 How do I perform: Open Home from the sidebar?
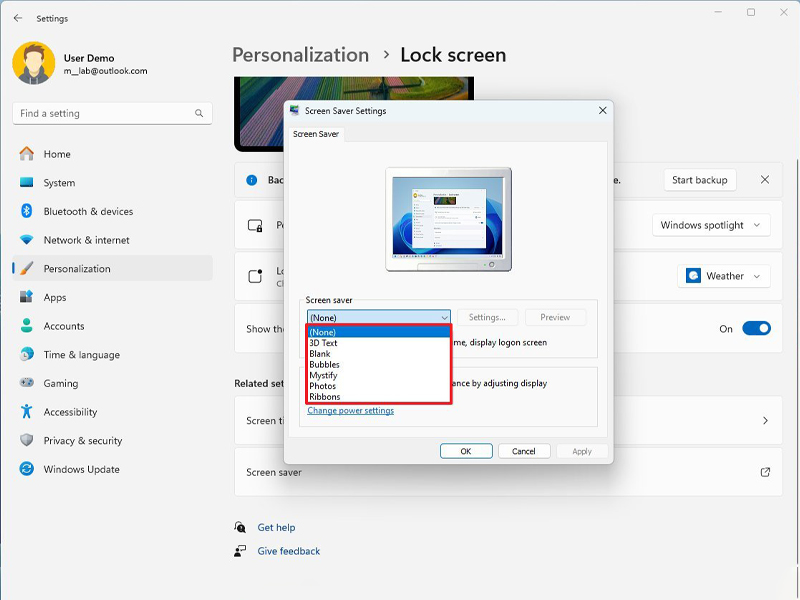click(112, 154)
